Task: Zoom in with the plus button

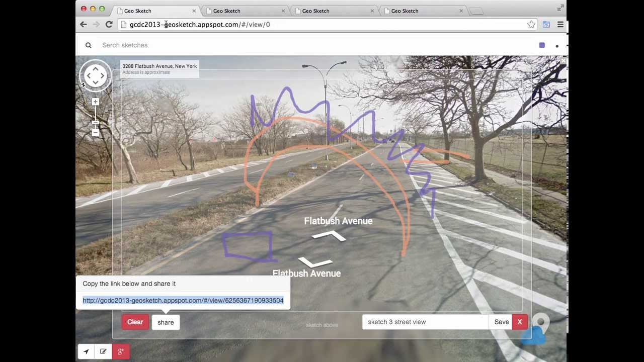Action: coord(95,102)
